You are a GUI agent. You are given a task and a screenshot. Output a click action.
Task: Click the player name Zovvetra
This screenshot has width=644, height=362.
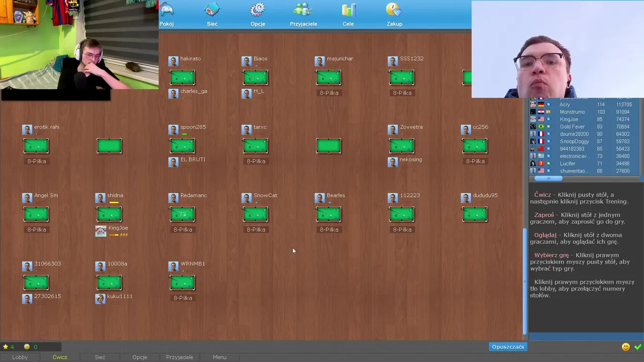point(411,127)
